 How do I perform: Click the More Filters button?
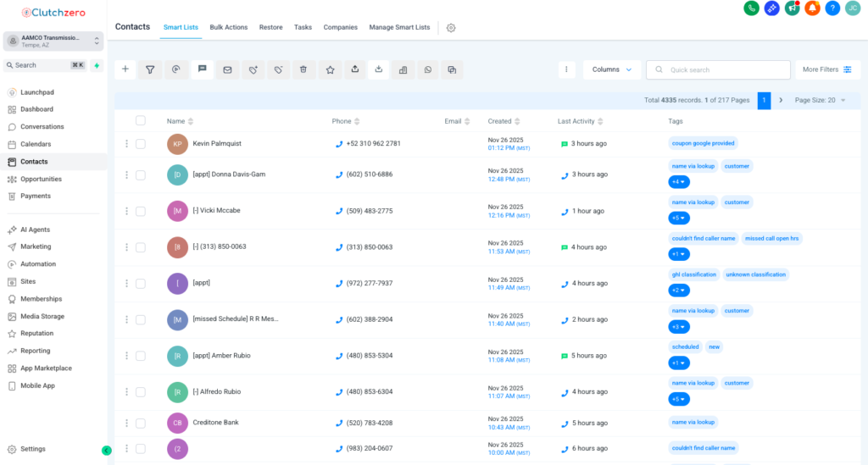click(826, 69)
